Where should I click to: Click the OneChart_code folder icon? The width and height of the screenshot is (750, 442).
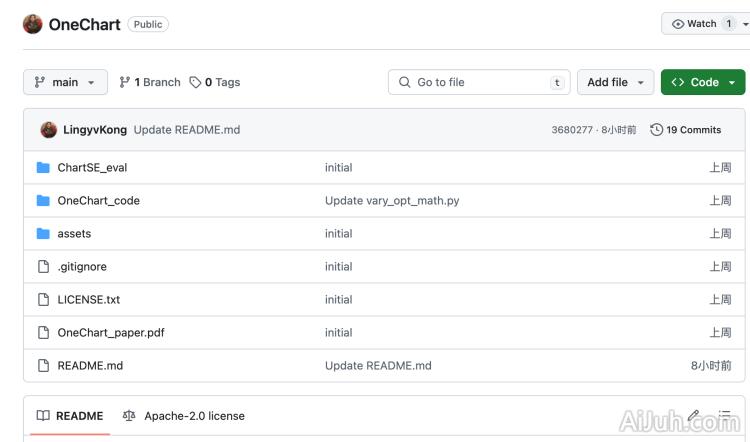pos(43,201)
